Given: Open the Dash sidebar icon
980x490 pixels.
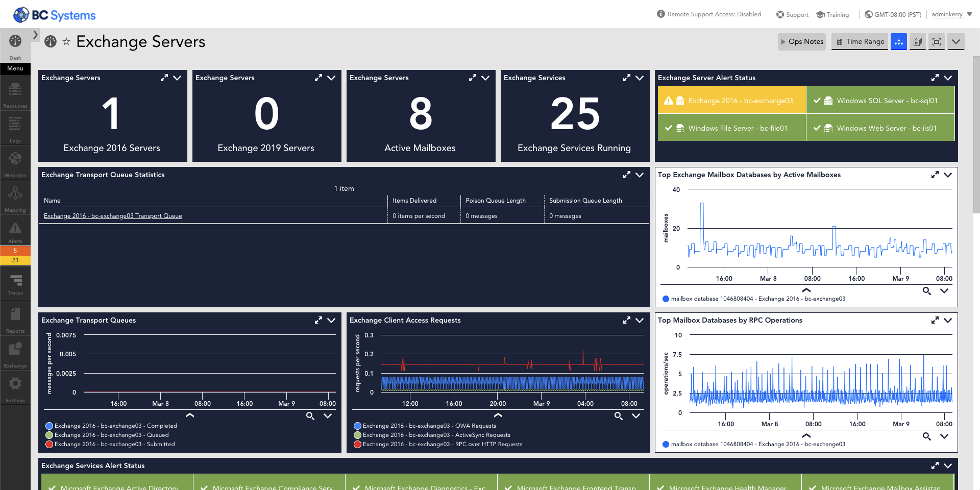Looking at the screenshot, I should 15,45.
